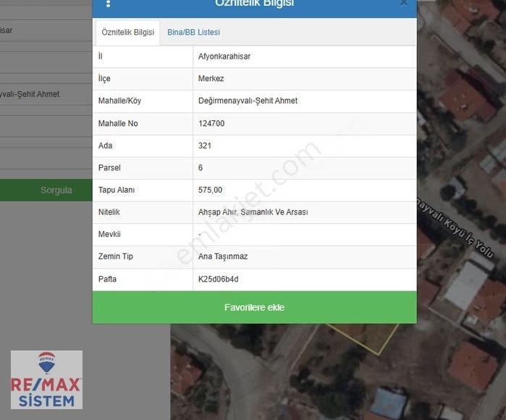Select the Öznitelik Bilgisi tab
Viewport: 506px width, 420px height.
click(x=128, y=33)
